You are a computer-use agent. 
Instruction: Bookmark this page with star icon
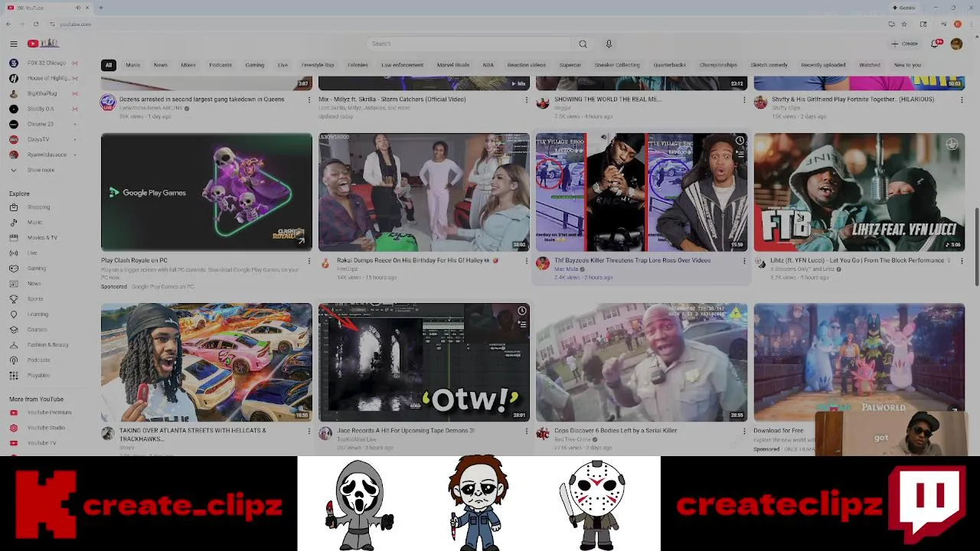(903, 24)
